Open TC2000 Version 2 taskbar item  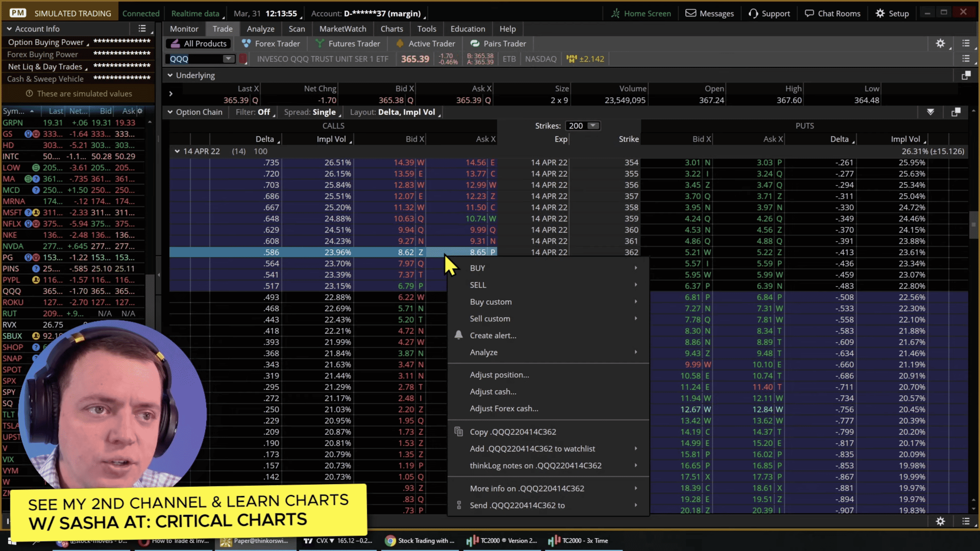(502, 540)
